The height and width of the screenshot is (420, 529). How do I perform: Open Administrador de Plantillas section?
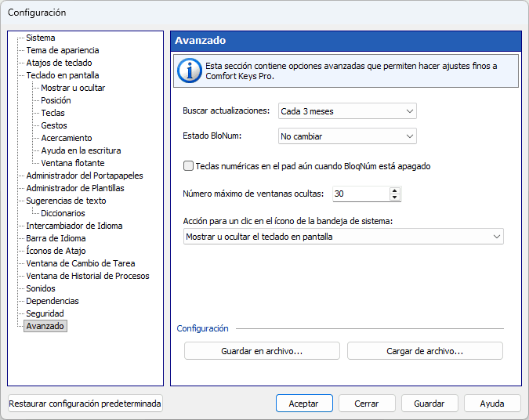(x=75, y=188)
